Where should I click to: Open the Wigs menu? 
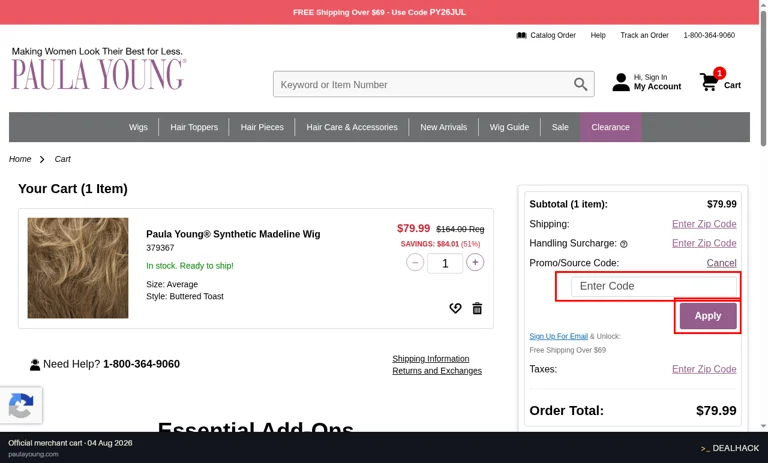(x=138, y=127)
